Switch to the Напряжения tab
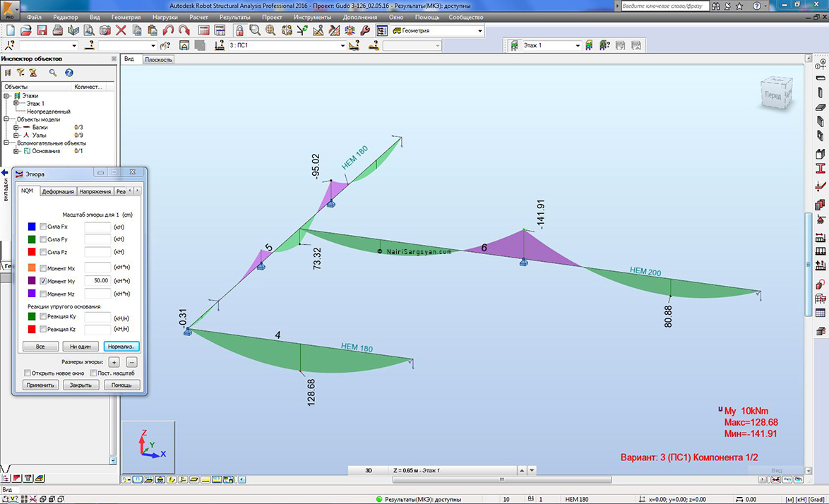Screen dimensions: 829x504 coord(95,191)
